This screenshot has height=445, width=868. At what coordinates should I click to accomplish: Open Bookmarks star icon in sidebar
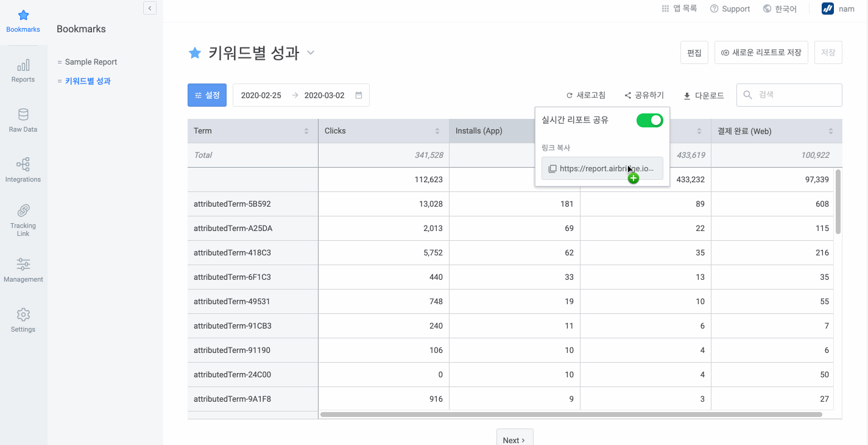coord(23,15)
